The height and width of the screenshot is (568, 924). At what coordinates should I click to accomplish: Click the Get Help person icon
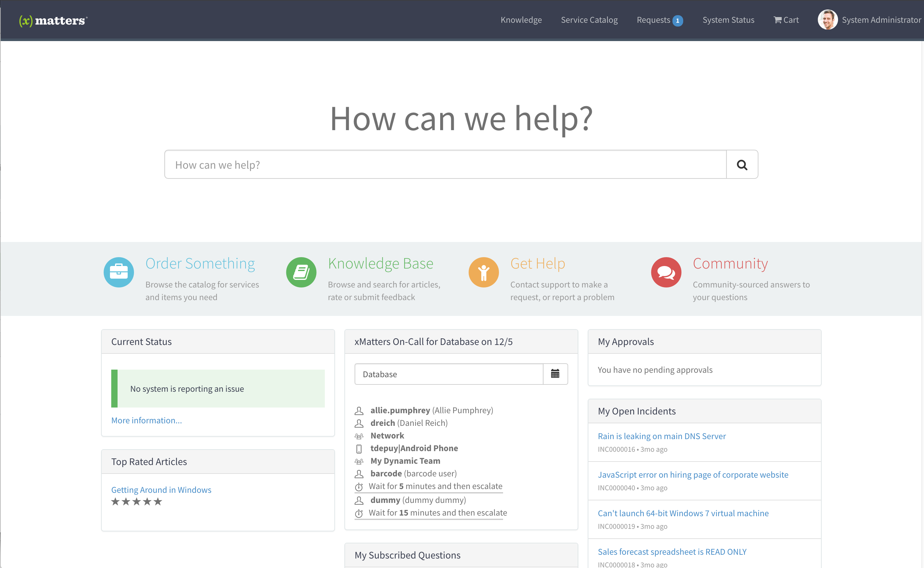[x=483, y=272]
